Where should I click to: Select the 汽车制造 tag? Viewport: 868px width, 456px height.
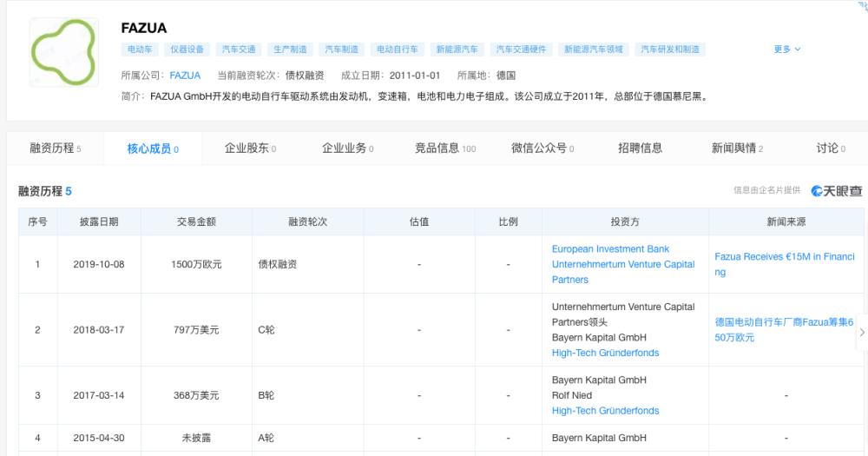(341, 50)
